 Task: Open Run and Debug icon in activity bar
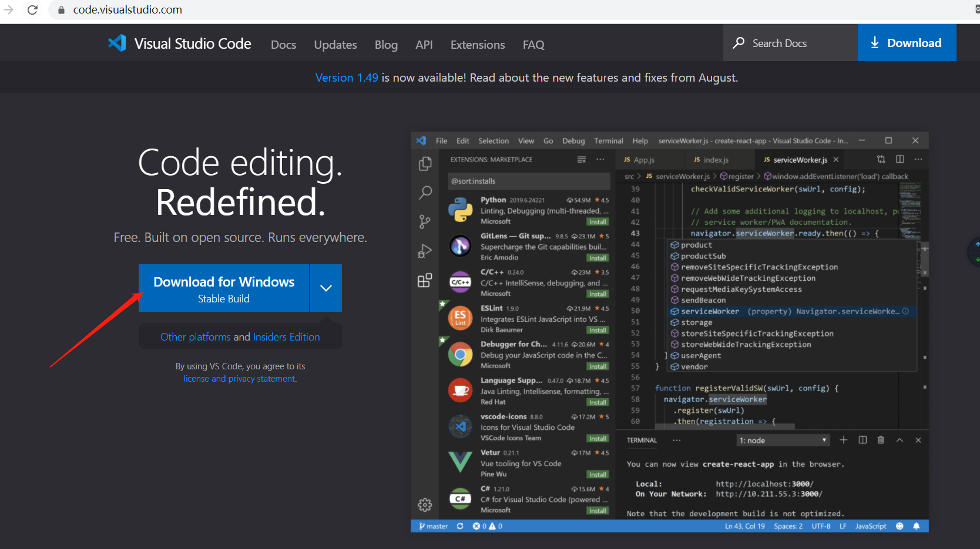[425, 251]
